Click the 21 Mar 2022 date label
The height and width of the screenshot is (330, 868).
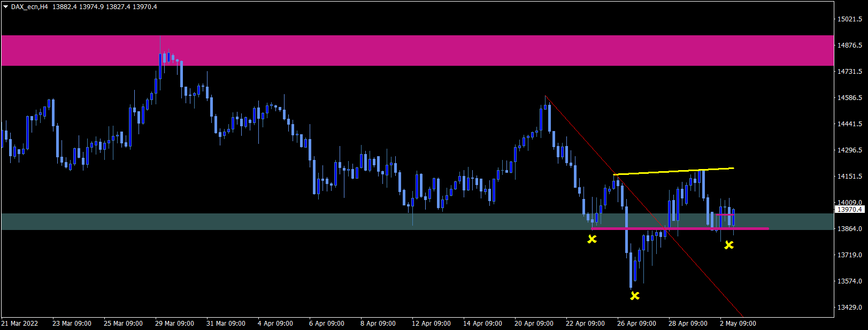[20, 324]
